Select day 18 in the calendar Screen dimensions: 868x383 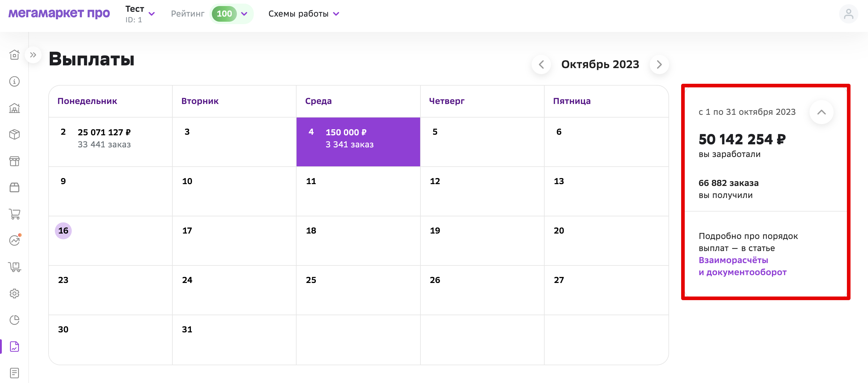(x=358, y=241)
